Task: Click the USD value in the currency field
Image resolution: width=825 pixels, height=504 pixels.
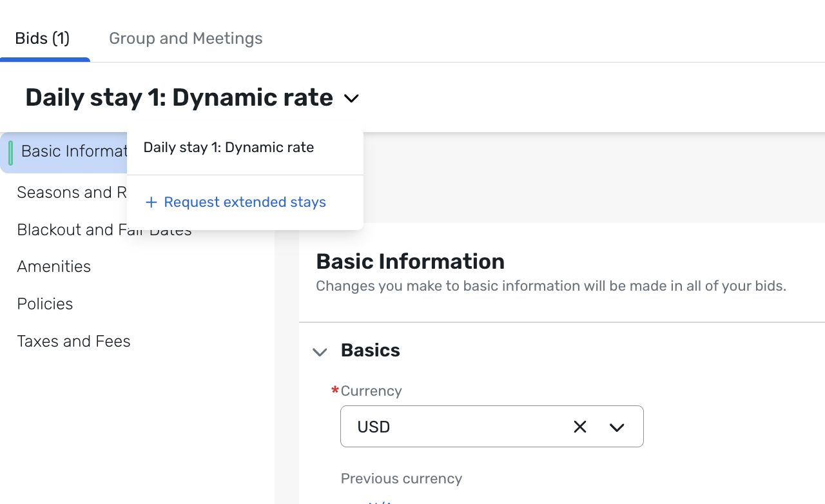Action: [x=374, y=427]
